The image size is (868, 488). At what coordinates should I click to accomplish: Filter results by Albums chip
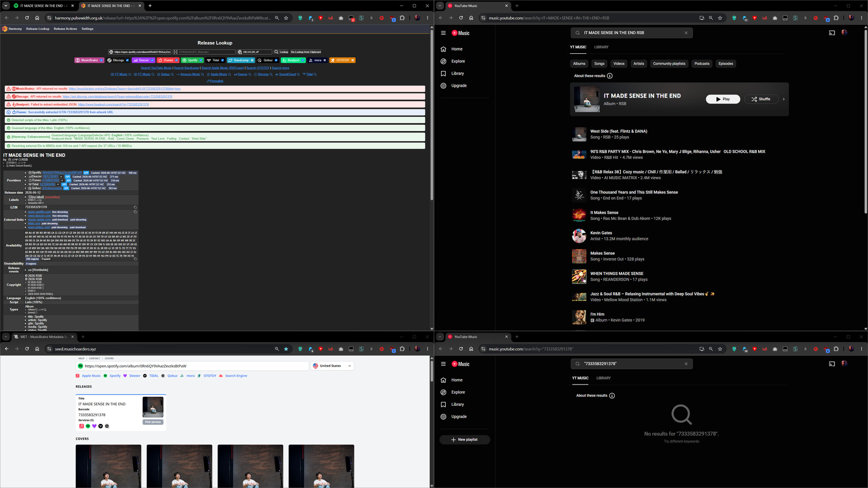coord(579,64)
